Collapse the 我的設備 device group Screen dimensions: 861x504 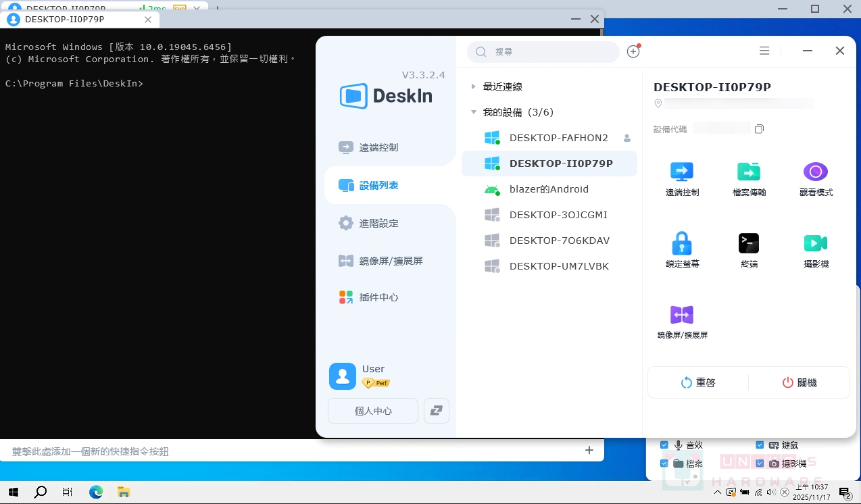pos(472,112)
